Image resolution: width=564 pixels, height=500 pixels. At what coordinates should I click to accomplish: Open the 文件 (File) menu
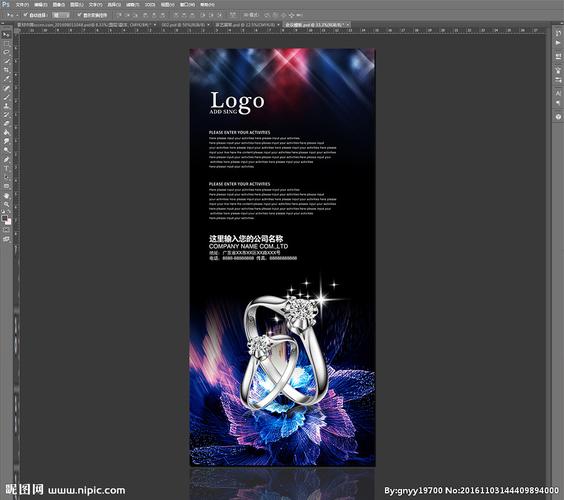(22, 4)
